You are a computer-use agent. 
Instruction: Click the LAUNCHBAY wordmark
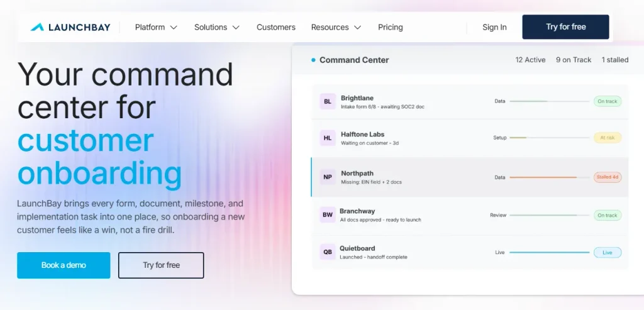(79, 28)
